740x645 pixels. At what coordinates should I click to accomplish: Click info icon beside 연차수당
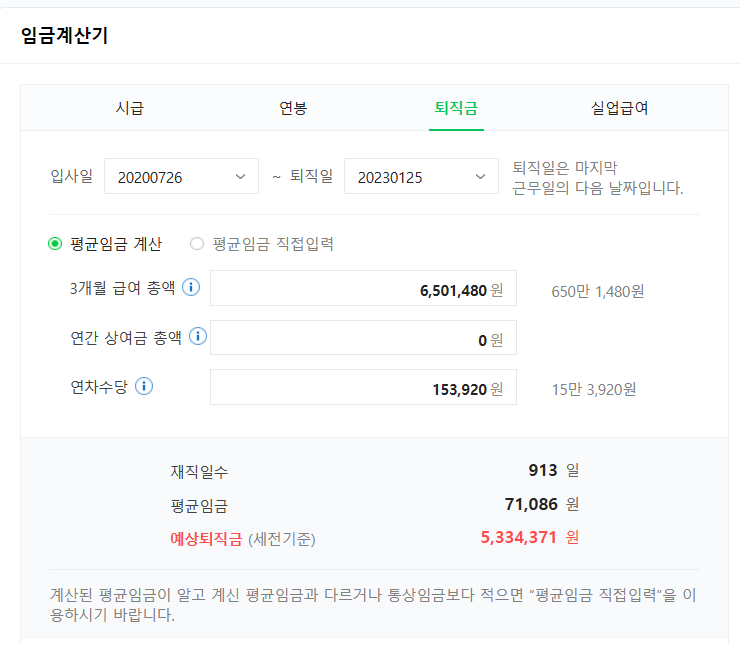pos(144,386)
